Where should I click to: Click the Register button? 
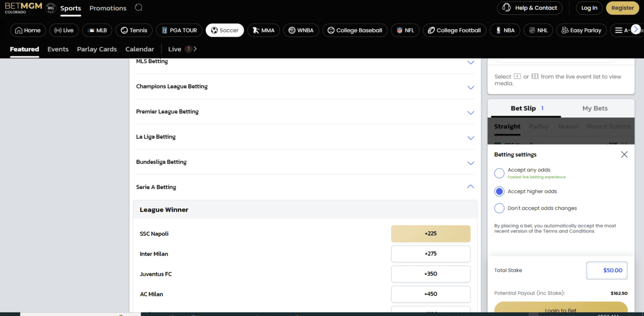[623, 8]
